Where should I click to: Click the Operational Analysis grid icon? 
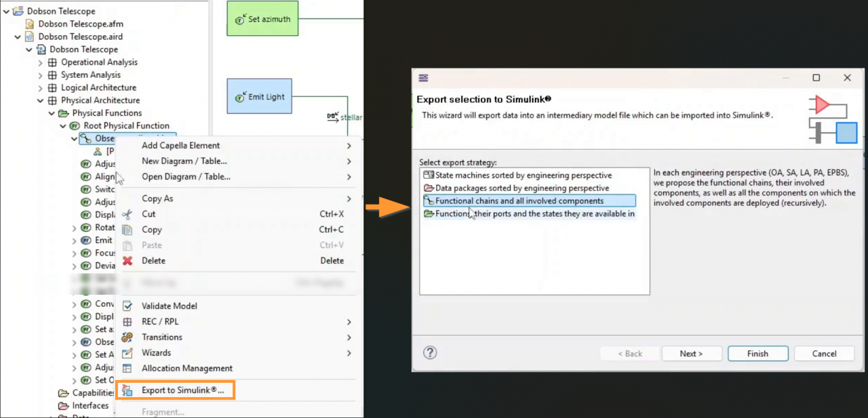coord(52,62)
